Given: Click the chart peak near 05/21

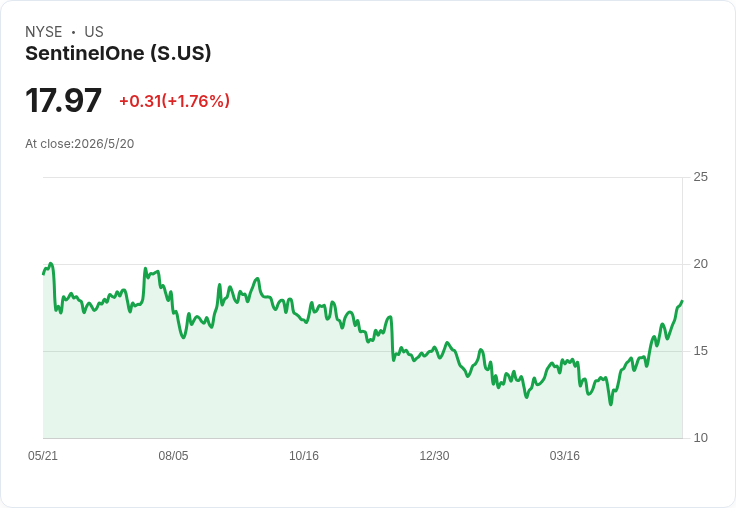Looking at the screenshot, I should (x=51, y=264).
